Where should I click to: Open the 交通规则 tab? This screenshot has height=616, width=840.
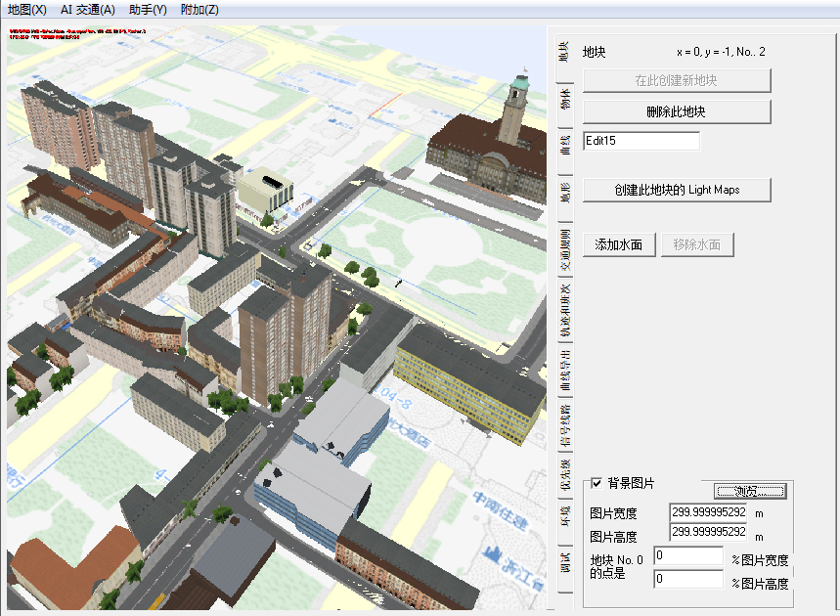564,251
